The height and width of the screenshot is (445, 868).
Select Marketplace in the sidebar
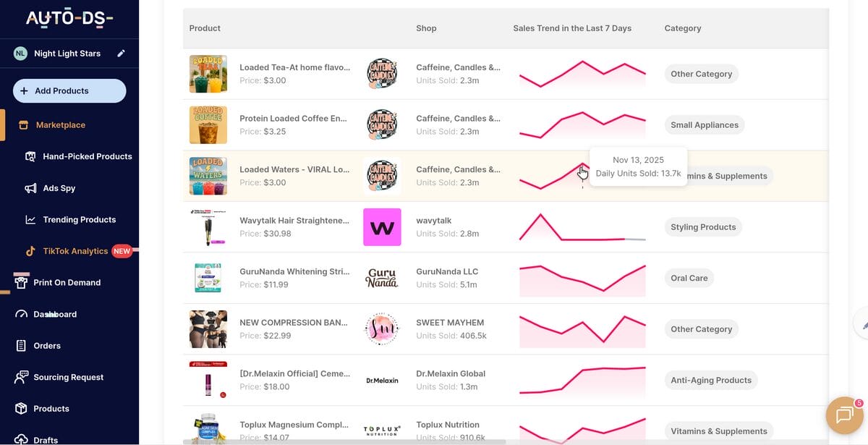[x=61, y=124]
